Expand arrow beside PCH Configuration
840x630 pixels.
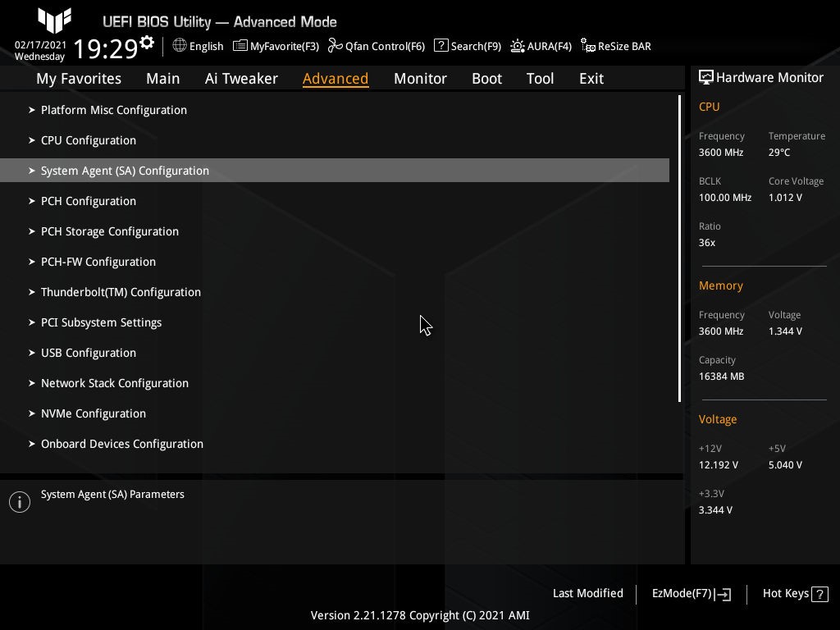tap(32, 201)
